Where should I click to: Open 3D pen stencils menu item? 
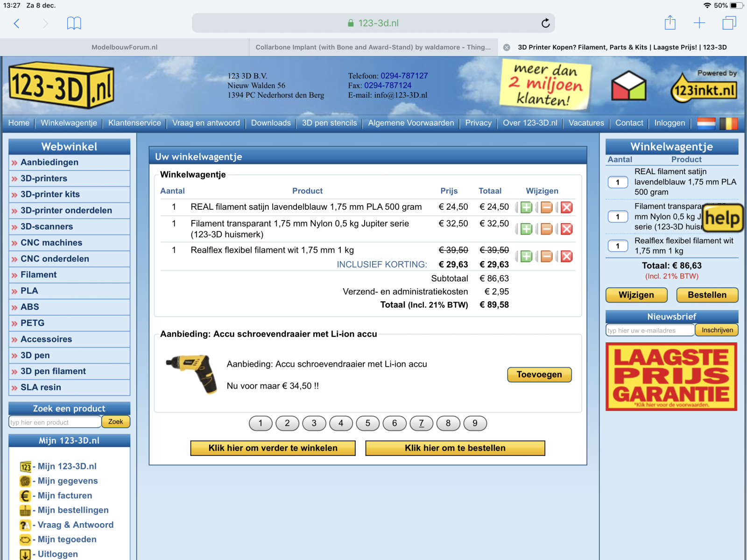[x=329, y=123]
